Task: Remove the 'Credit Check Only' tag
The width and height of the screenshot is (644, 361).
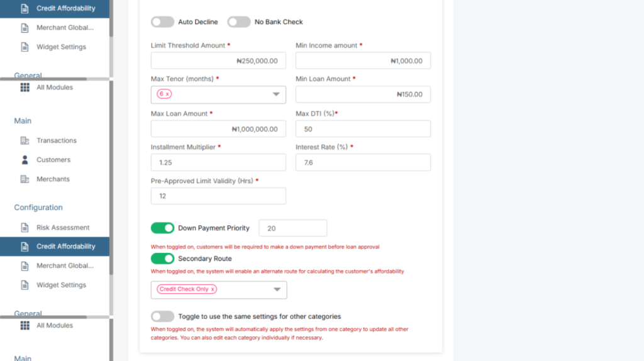Action: point(213,289)
